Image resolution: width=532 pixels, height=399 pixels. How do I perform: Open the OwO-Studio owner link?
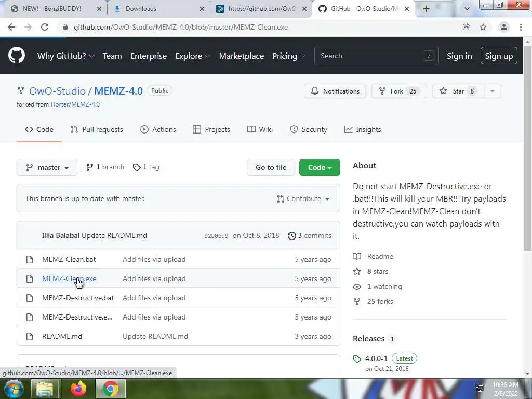click(57, 91)
